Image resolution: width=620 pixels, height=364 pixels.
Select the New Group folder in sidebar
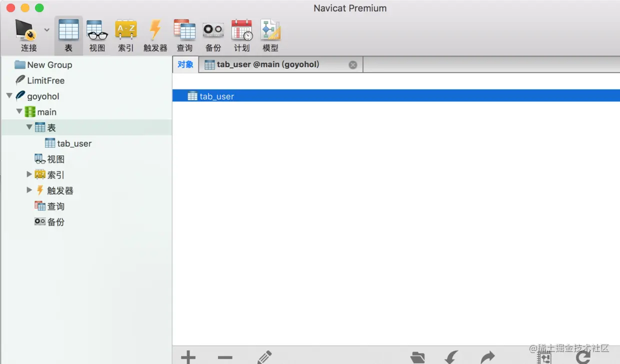[x=43, y=65]
